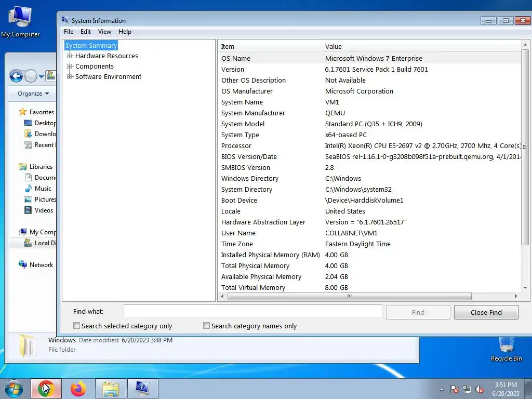Select the BIOS Version/Date row
The height and width of the screenshot is (399, 532).
click(x=369, y=156)
